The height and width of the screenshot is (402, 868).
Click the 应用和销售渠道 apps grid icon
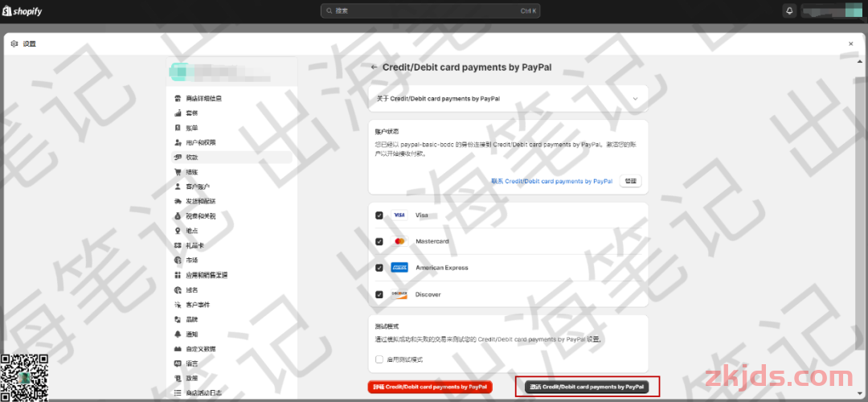pos(178,275)
